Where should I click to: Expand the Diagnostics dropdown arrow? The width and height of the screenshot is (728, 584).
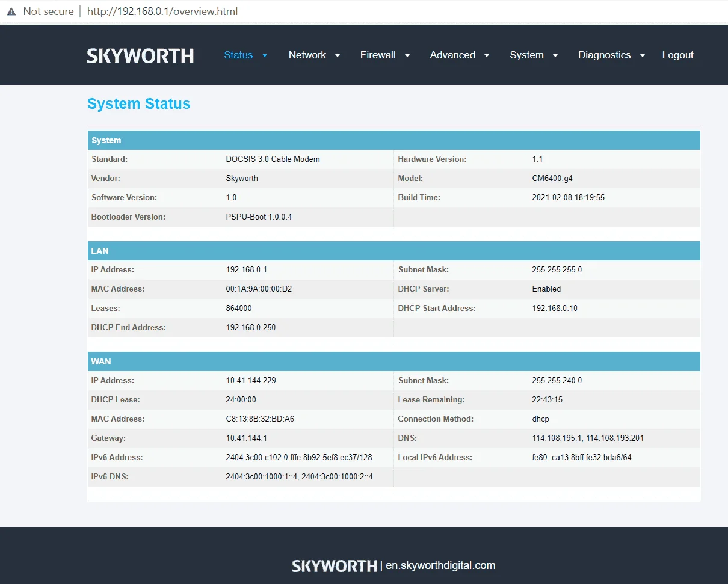(x=643, y=55)
